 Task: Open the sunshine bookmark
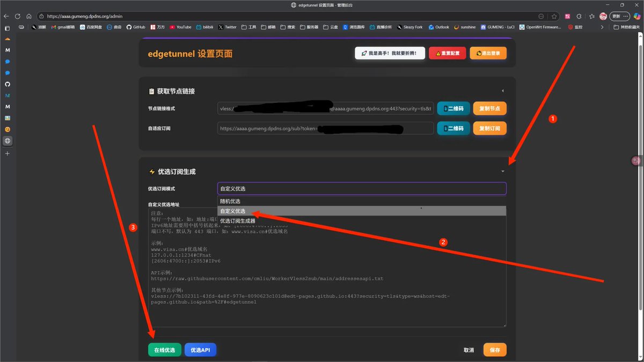pos(465,27)
